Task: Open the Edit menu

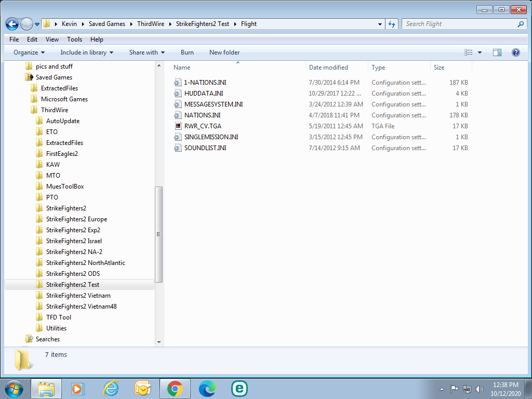Action: coord(32,39)
